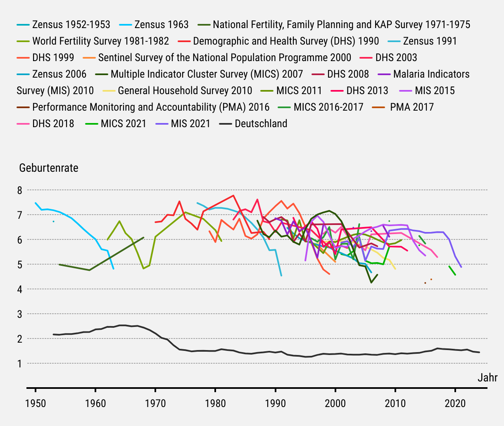Click the MIS 2021 legend label
Viewport: 504px width, 426px height.
coord(190,124)
